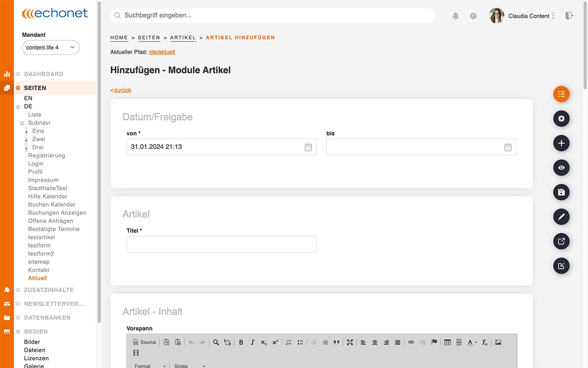The height and width of the screenshot is (368, 588).
Task: Toggle preview with the eye button
Action: pyautogui.click(x=561, y=168)
